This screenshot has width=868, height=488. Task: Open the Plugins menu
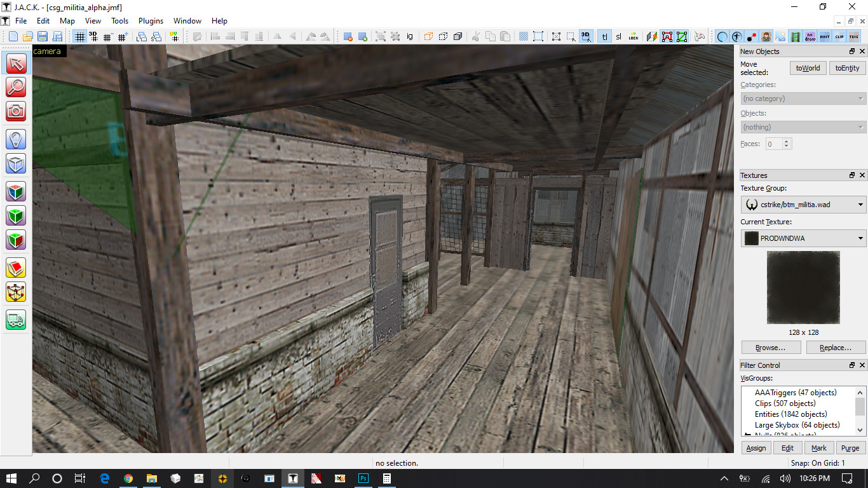151,21
